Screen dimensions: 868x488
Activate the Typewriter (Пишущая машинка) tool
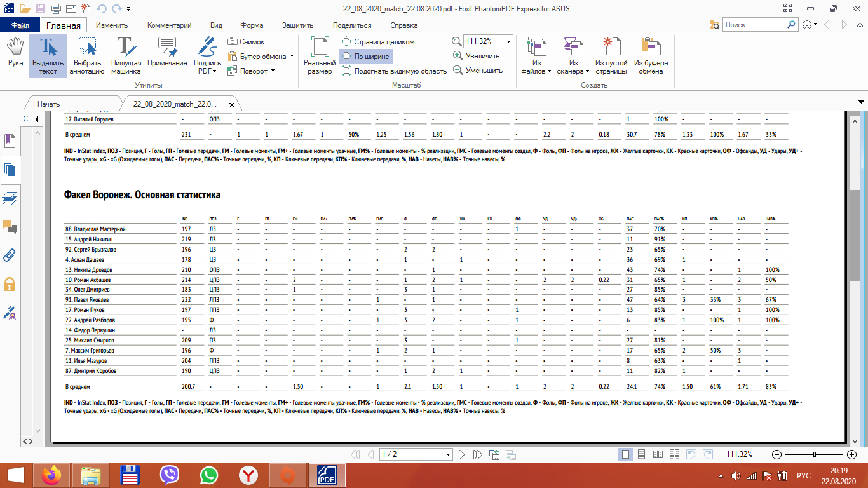[x=126, y=55]
